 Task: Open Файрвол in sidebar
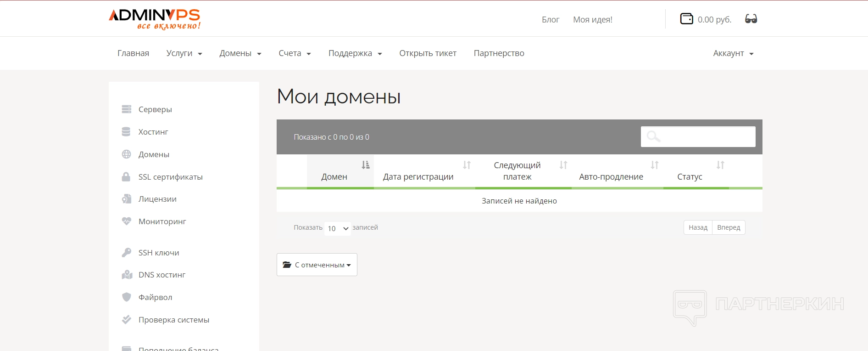[x=156, y=297]
